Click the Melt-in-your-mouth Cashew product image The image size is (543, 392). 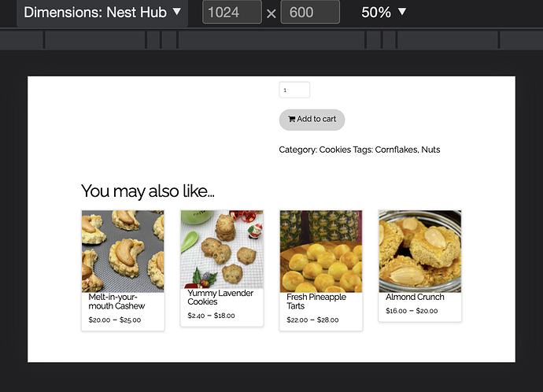pos(123,251)
